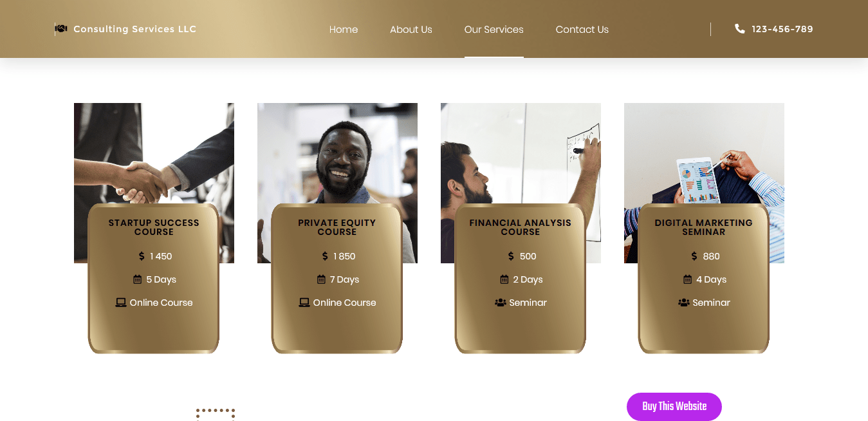Click dollar icon on Startup Success card
This screenshot has height=421, width=868.
(142, 256)
